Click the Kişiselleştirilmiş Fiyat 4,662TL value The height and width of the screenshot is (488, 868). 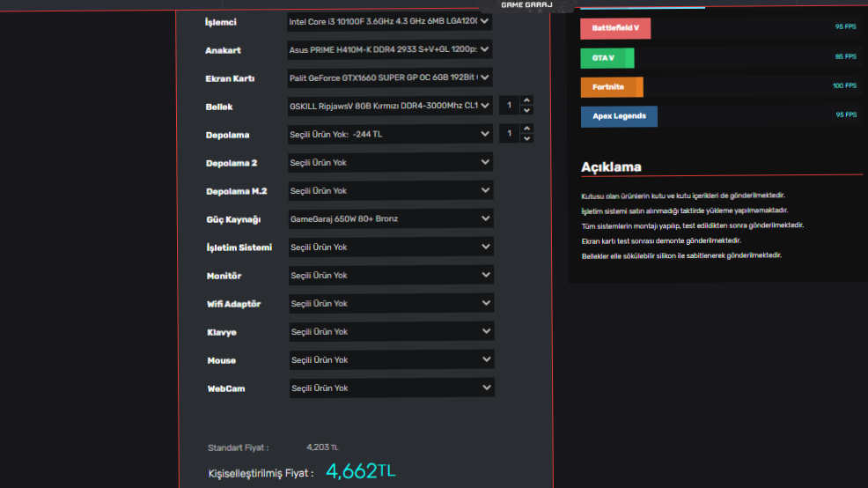tap(361, 471)
